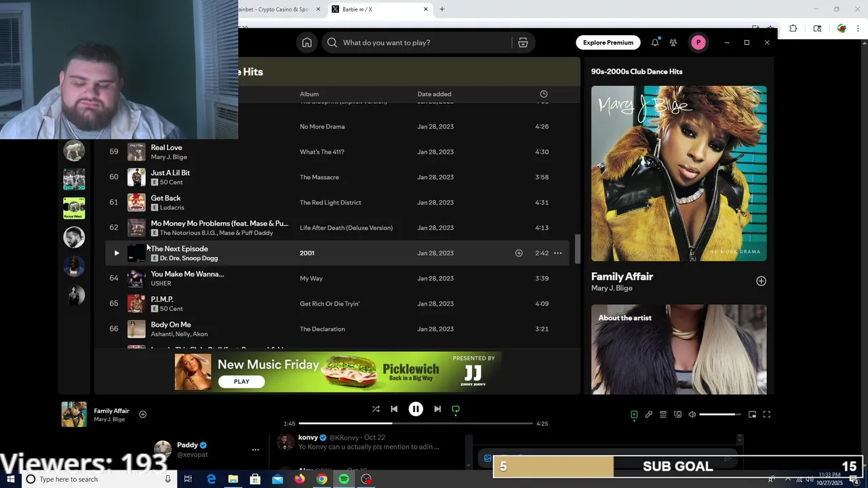Open the dog cover playlist in sidebar
This screenshot has height=488, width=868.
[74, 150]
